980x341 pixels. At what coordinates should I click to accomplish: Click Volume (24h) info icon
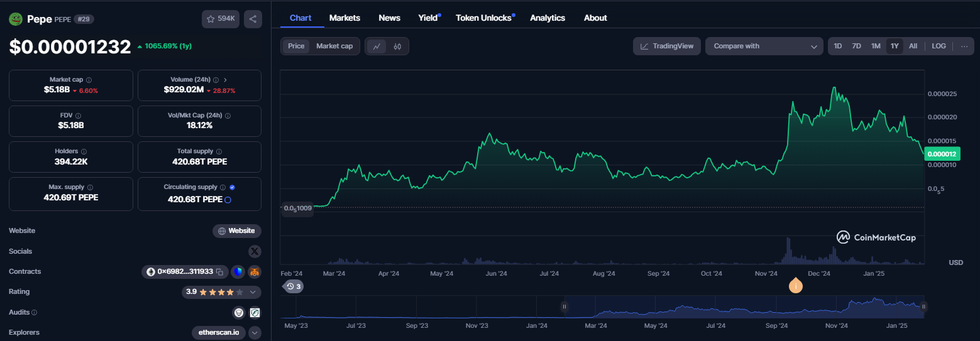pyautogui.click(x=216, y=80)
